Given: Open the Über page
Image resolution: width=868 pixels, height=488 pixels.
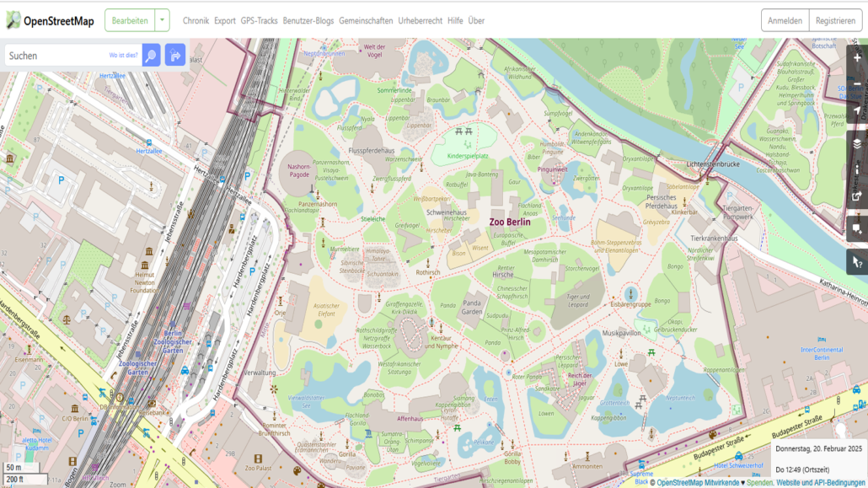Looking at the screenshot, I should coord(476,20).
